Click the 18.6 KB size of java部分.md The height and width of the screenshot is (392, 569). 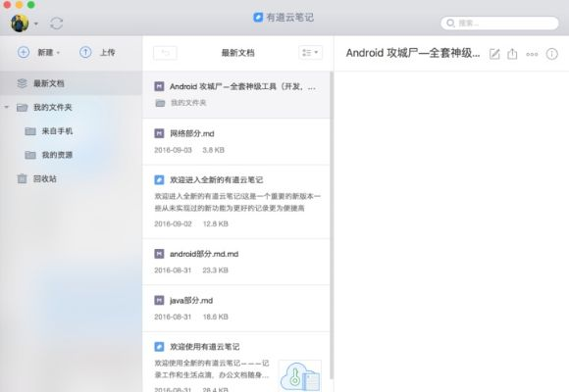click(x=216, y=317)
